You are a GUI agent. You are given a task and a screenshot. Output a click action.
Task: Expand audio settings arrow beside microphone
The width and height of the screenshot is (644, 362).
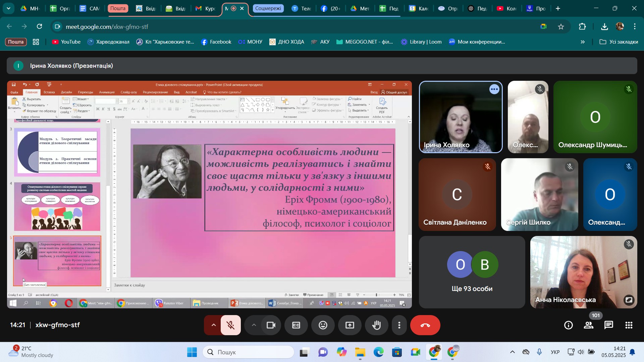(x=213, y=325)
